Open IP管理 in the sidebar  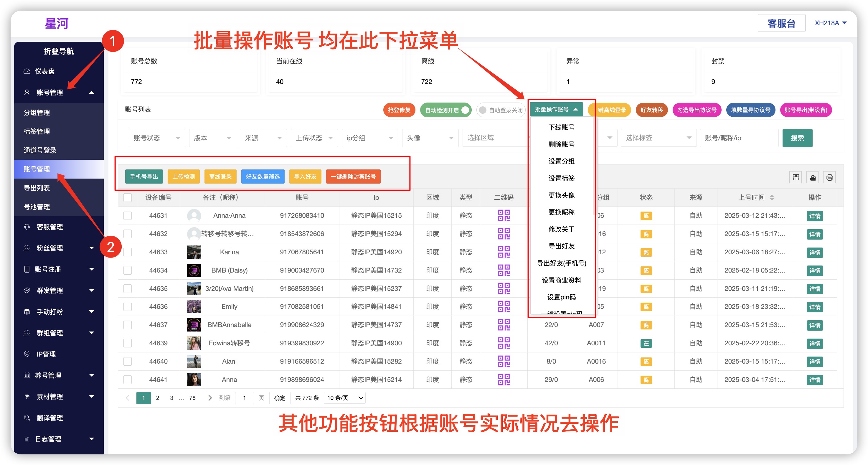pos(46,354)
